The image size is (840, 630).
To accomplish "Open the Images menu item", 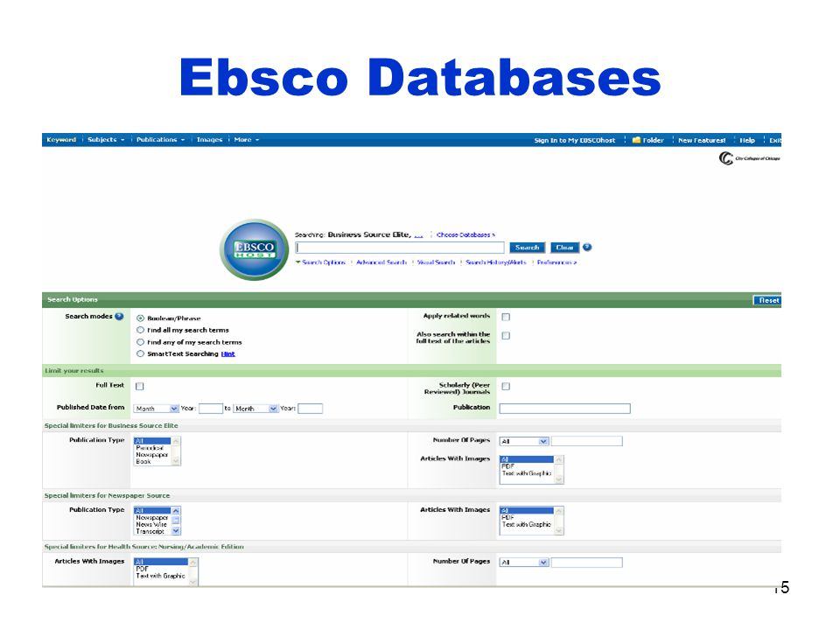I will 209,139.
